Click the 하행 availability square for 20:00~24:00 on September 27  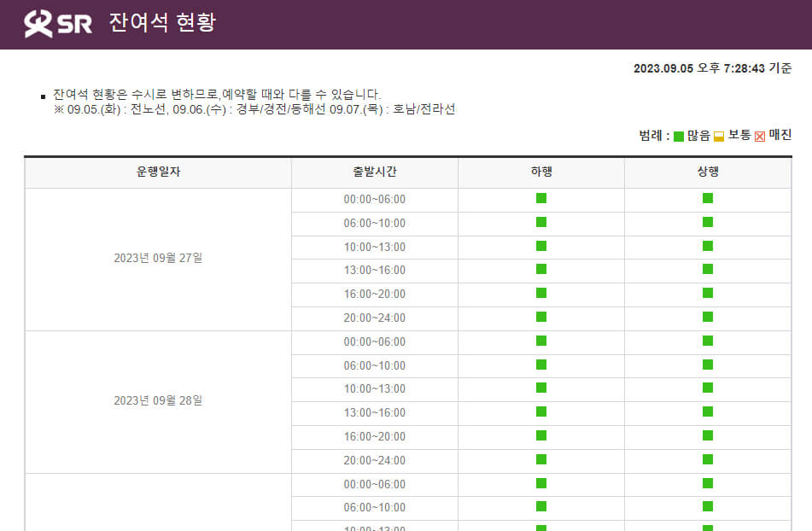[541, 318]
